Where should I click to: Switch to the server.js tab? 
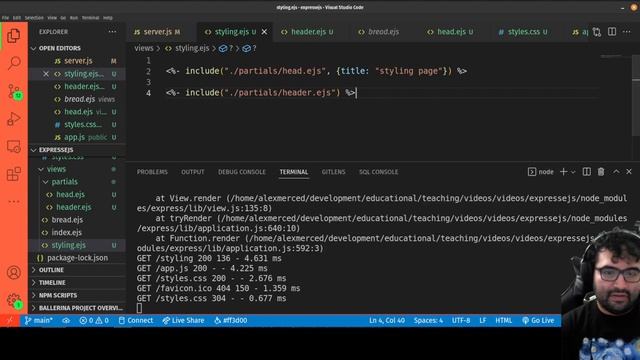click(157, 32)
